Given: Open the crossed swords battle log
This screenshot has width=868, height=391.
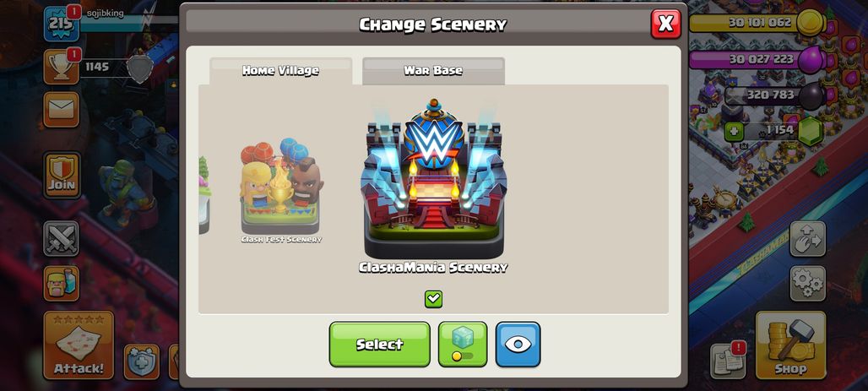Looking at the screenshot, I should tap(62, 239).
